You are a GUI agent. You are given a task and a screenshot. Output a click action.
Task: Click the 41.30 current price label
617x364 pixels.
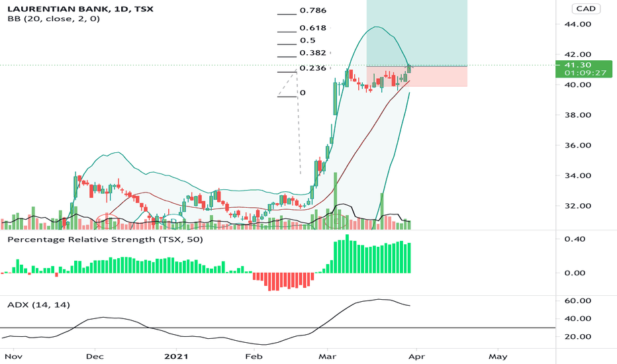583,69
